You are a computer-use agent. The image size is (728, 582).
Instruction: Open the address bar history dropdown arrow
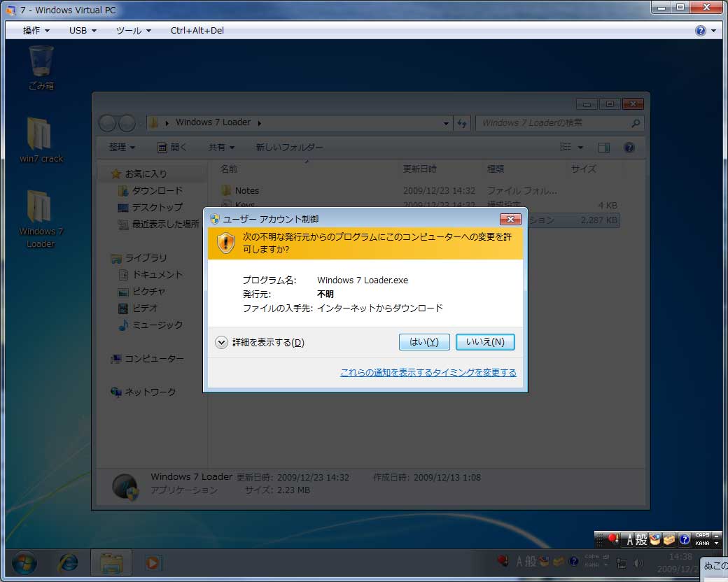click(x=446, y=123)
